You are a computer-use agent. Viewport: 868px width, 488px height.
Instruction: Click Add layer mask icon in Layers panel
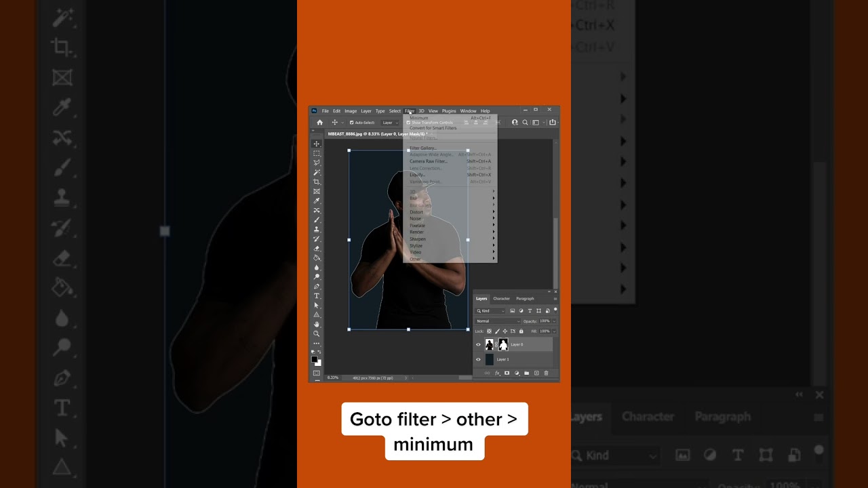(x=507, y=373)
